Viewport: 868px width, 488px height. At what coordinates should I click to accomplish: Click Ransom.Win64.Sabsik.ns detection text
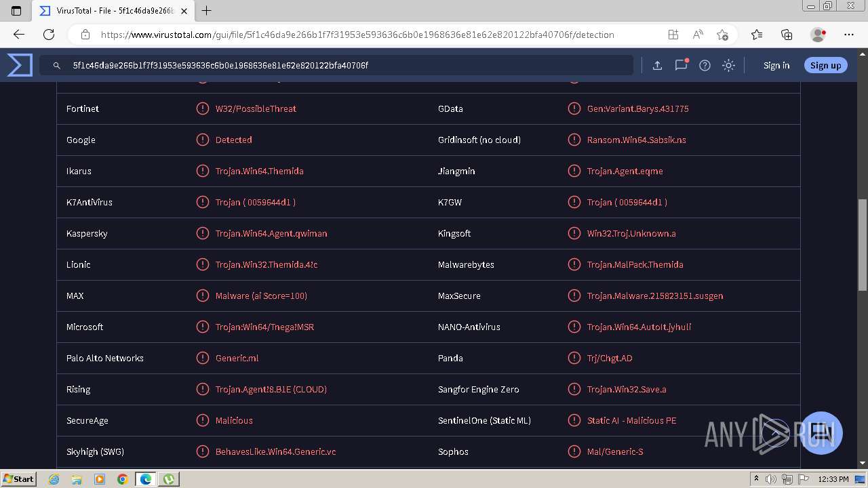pyautogui.click(x=636, y=140)
